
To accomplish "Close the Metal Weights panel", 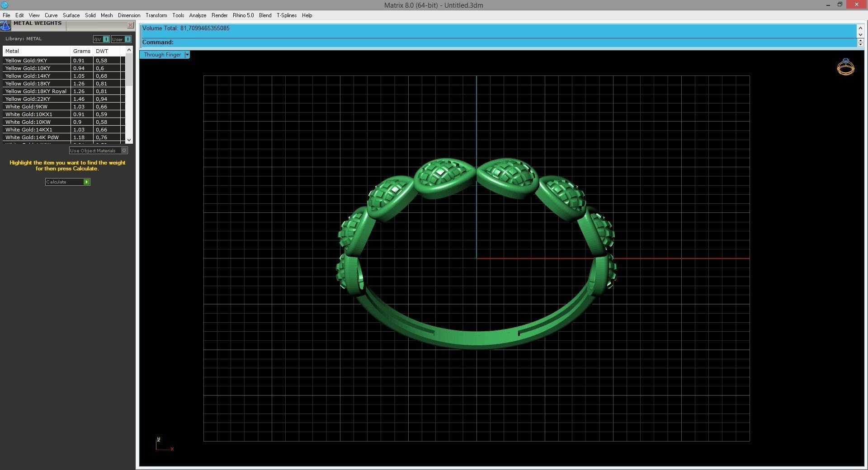I will click(130, 25).
